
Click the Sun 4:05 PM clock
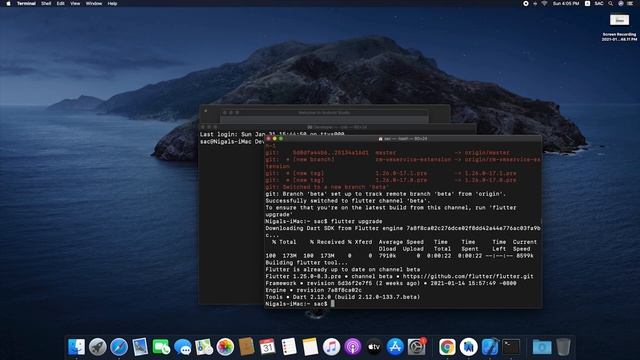pyautogui.click(x=566, y=3)
